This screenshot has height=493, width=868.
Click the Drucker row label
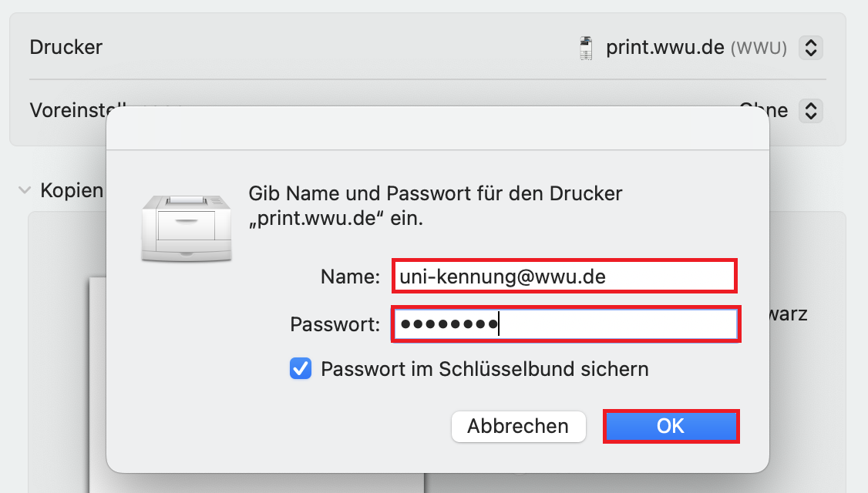click(x=66, y=48)
